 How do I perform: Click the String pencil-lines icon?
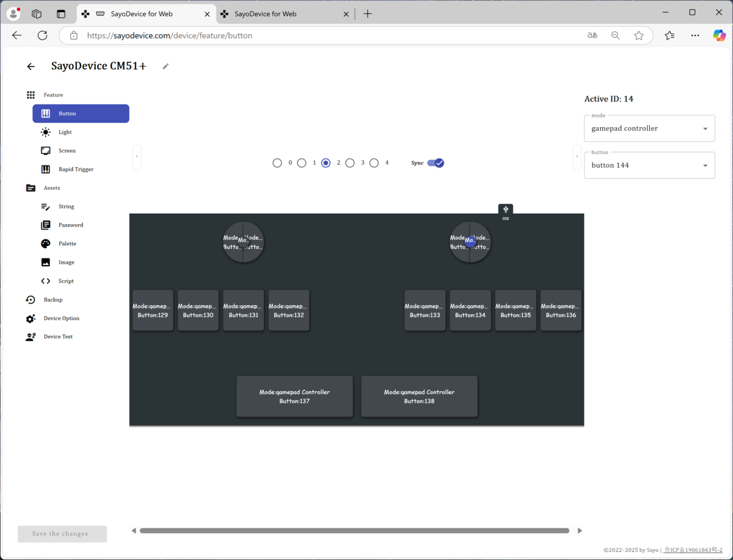(46, 207)
